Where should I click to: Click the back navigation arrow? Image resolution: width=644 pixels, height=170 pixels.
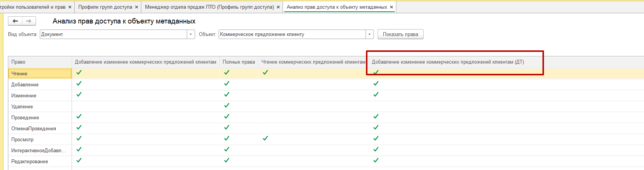[x=15, y=21]
